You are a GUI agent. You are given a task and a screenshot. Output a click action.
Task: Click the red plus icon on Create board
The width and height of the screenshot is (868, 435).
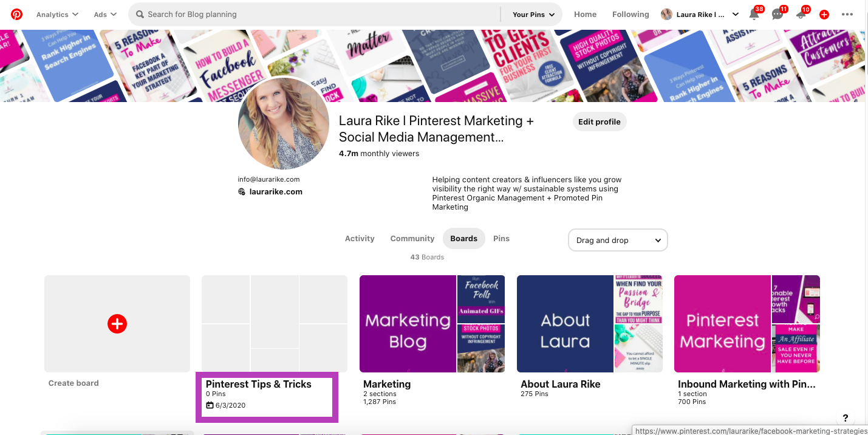pos(117,324)
